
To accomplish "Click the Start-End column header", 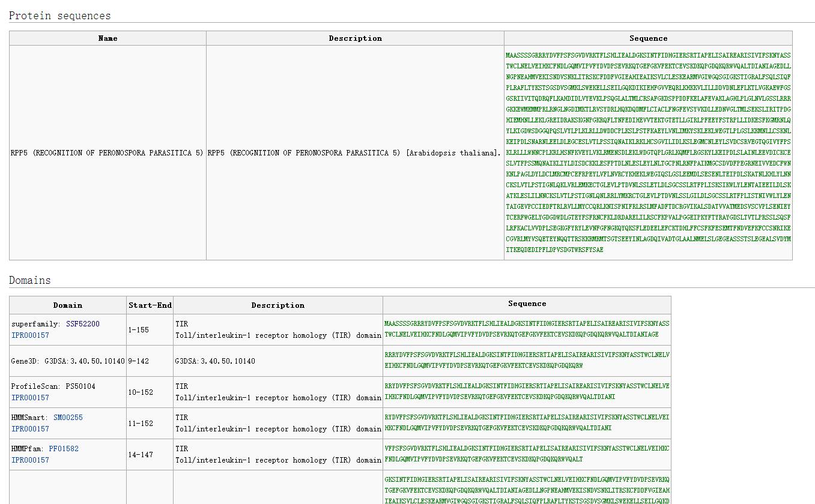I will coord(150,305).
